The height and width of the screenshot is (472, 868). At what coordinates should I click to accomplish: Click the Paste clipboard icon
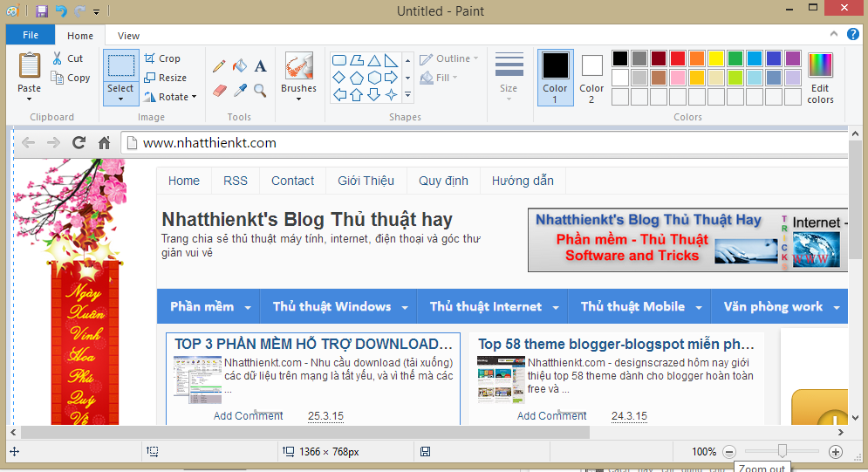click(30, 66)
